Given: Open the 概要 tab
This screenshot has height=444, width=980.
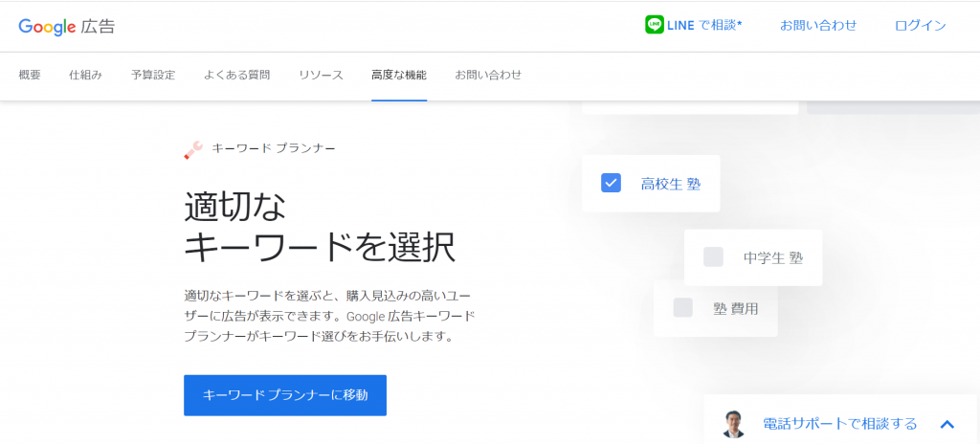Looking at the screenshot, I should (30, 75).
